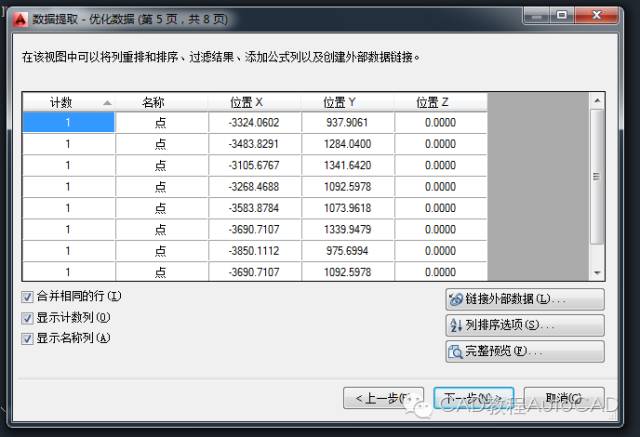Click the vertical scrollbar thumb

coord(597,177)
